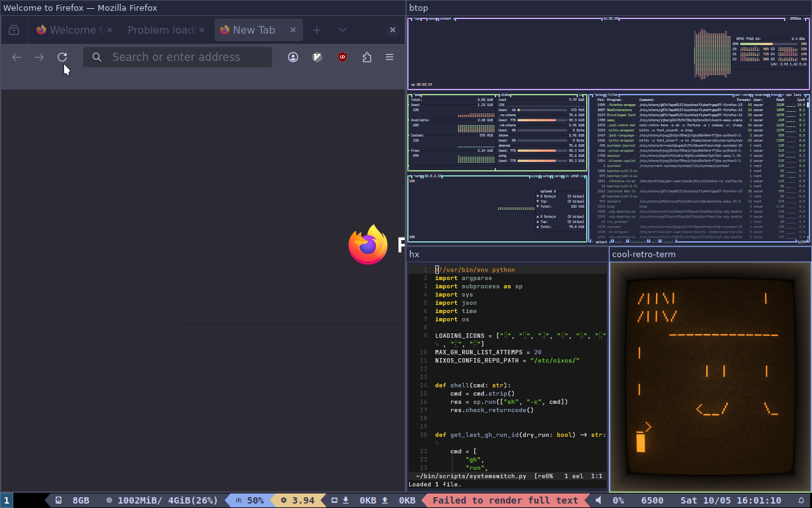Toggle the btop cpu box label
This screenshot has height=508, width=812.
click(x=417, y=18)
